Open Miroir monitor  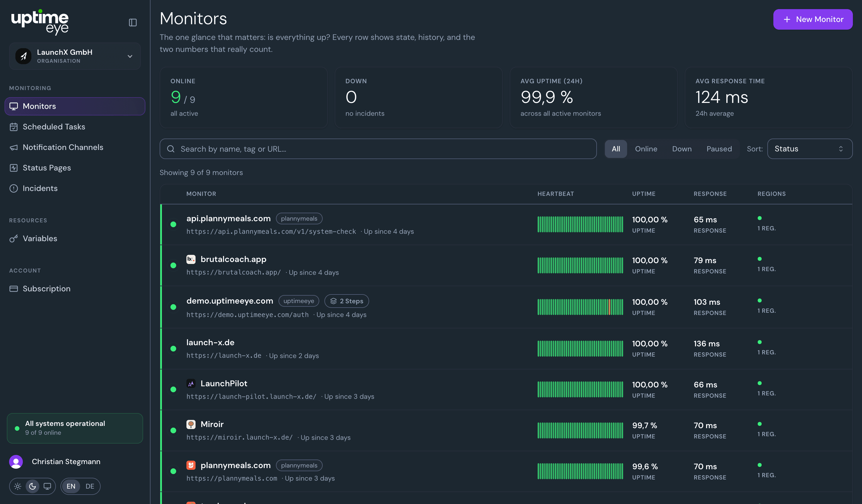212,424
